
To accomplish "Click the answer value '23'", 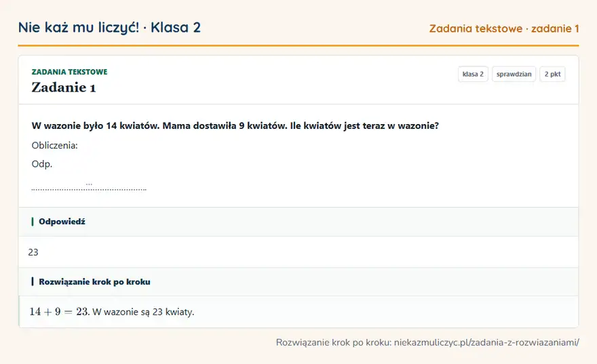I will pyautogui.click(x=33, y=252).
